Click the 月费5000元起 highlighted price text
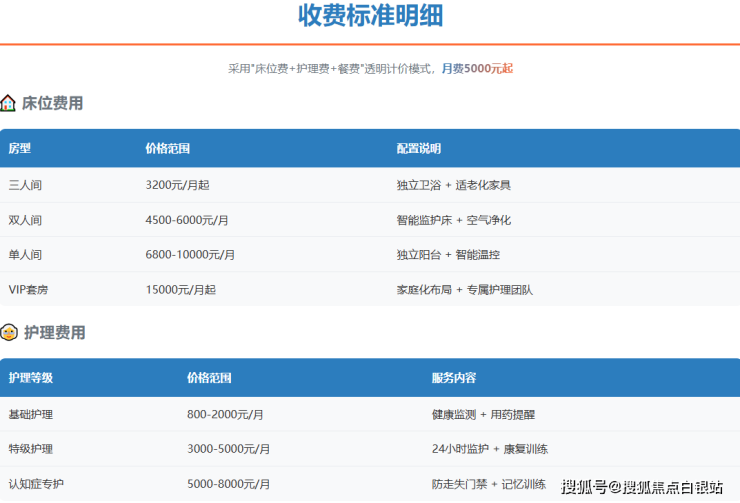 point(477,69)
